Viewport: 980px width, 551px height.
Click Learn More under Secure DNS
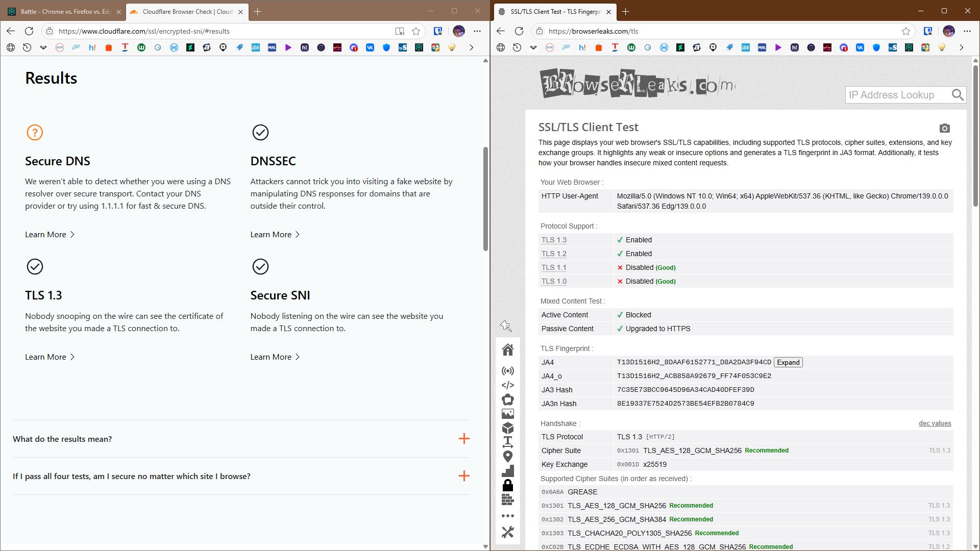pos(50,235)
